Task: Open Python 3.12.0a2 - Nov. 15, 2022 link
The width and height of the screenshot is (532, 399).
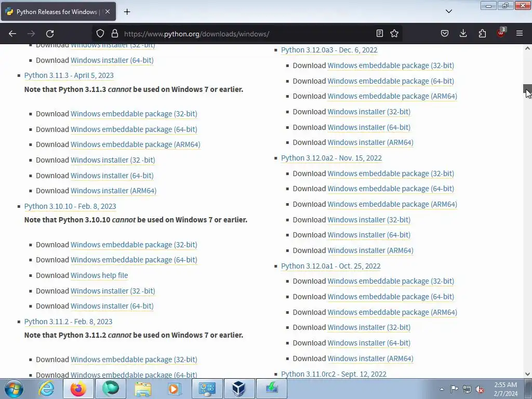Action: (331, 158)
